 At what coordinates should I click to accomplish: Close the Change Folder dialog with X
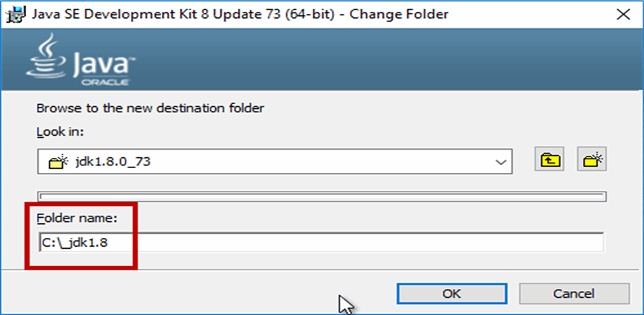pos(624,14)
